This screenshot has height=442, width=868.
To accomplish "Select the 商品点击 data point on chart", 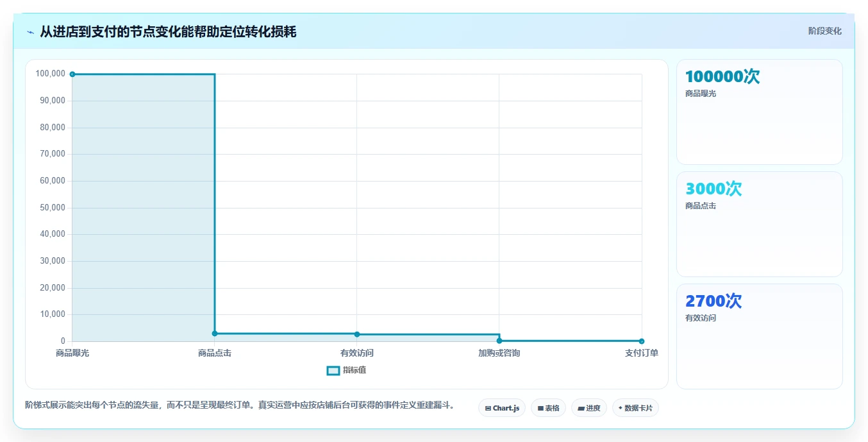I will (215, 334).
